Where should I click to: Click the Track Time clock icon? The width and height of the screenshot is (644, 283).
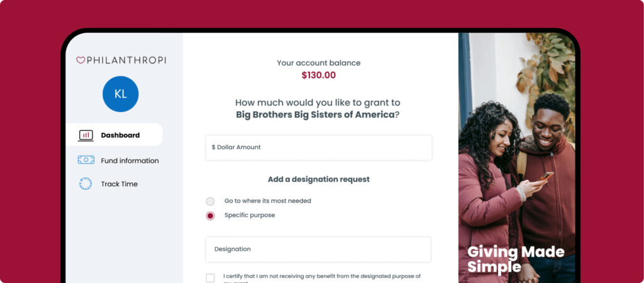coord(86,184)
